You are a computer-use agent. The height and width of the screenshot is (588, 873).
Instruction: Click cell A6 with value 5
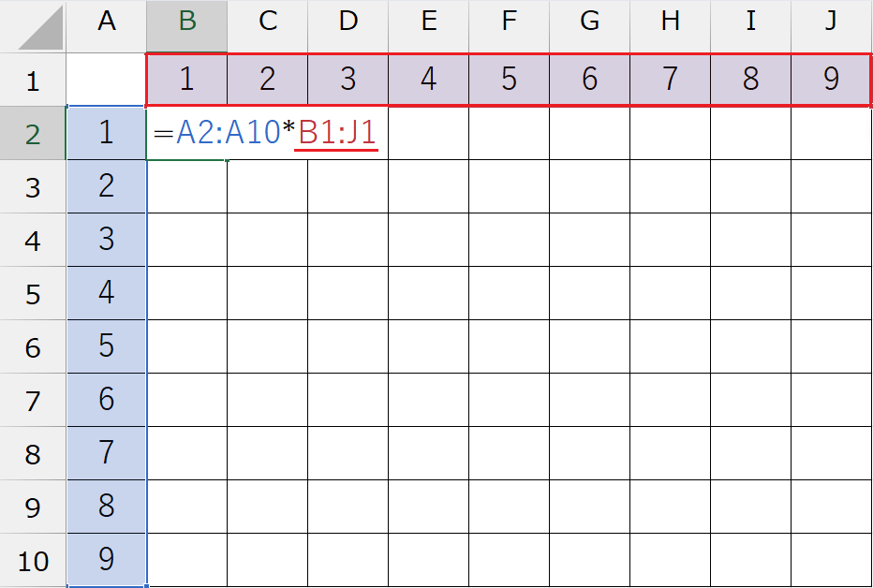coord(107,346)
